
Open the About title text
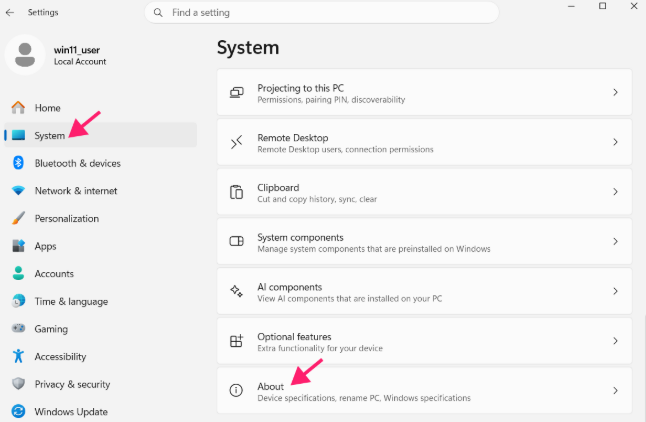[271, 387]
